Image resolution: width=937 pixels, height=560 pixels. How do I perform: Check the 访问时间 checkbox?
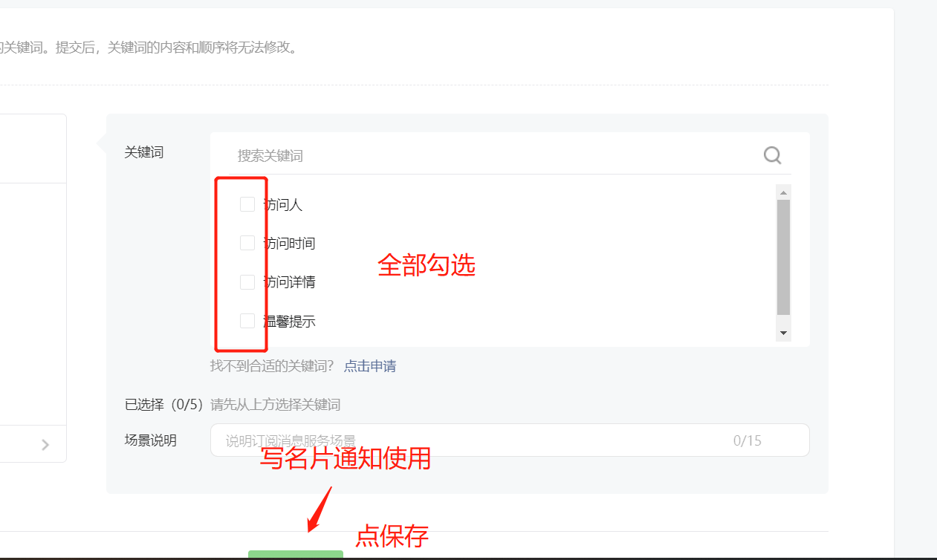(247, 243)
